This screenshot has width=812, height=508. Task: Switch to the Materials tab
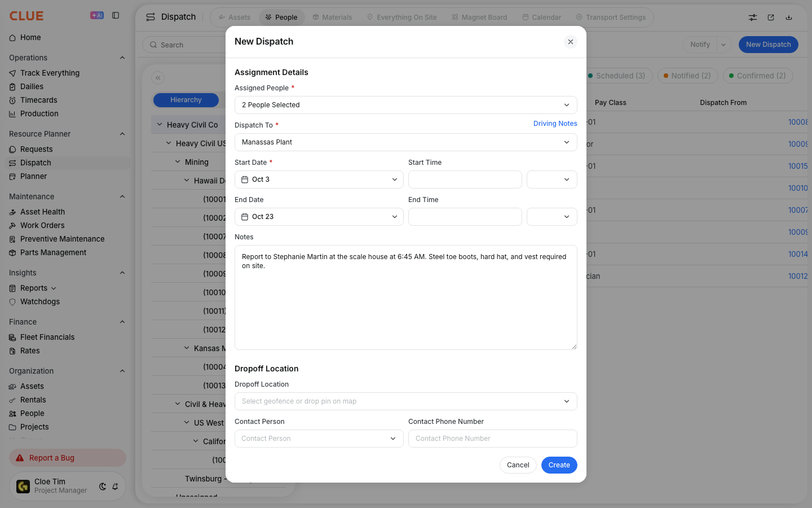(x=332, y=17)
